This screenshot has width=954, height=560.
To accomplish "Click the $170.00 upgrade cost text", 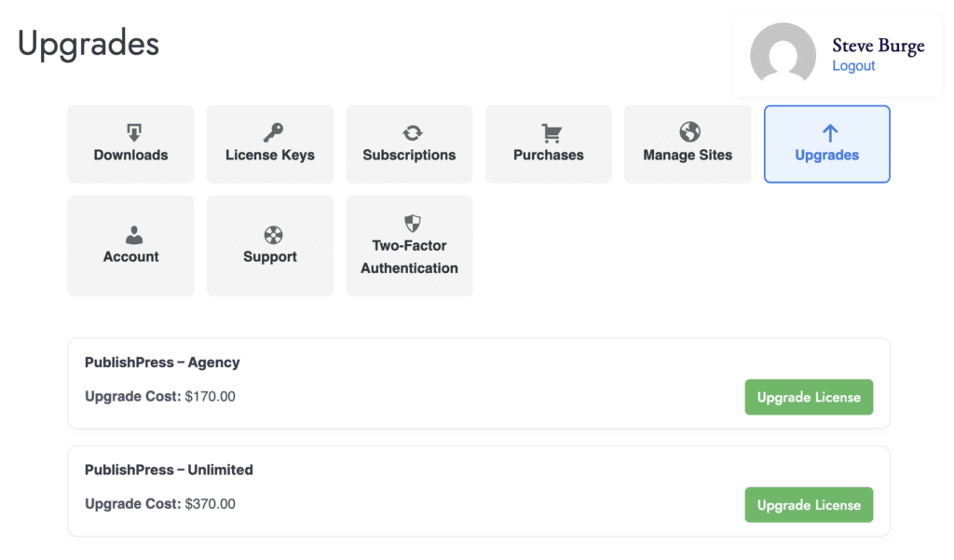I will point(211,397).
